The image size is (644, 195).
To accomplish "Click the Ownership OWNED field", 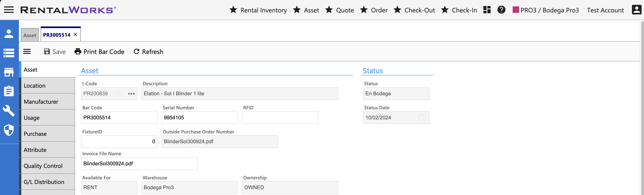I will click(290, 188).
